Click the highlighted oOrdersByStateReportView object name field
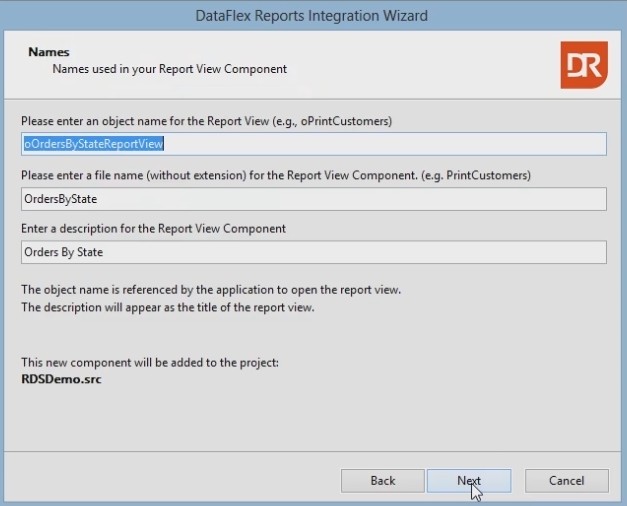Image resolution: width=627 pixels, height=506 pixels. (94, 144)
